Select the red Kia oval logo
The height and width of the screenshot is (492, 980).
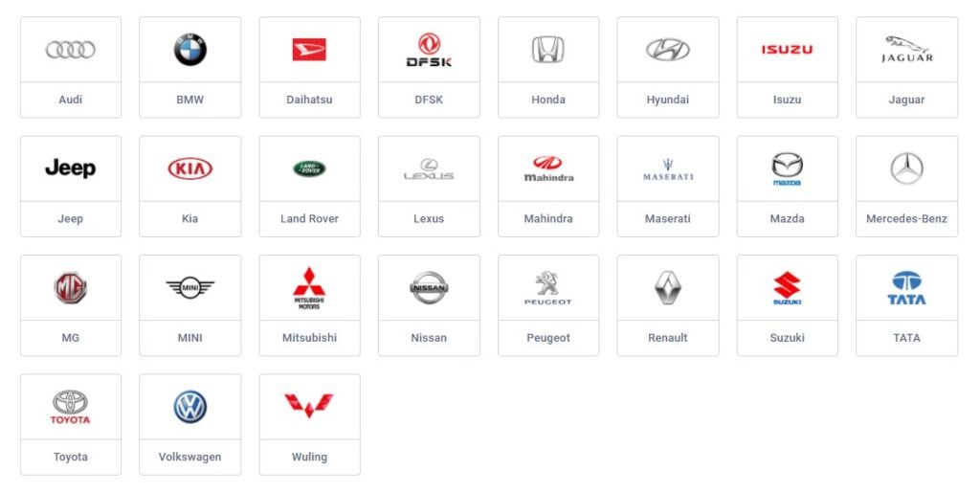click(190, 168)
